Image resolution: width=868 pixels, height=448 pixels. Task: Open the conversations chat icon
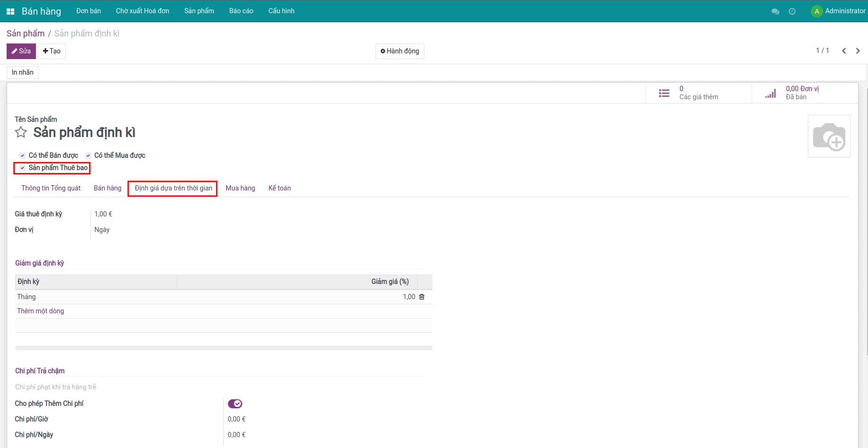point(775,11)
